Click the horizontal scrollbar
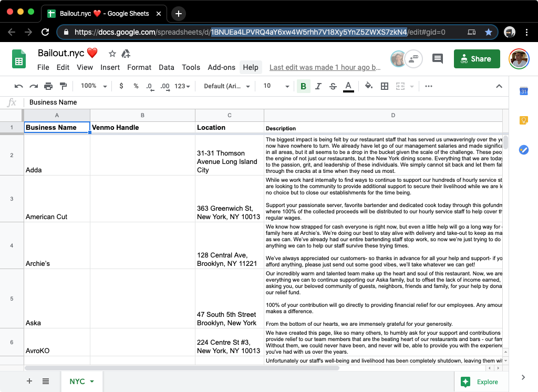Image resolution: width=538 pixels, height=392 pixels. 182,368
